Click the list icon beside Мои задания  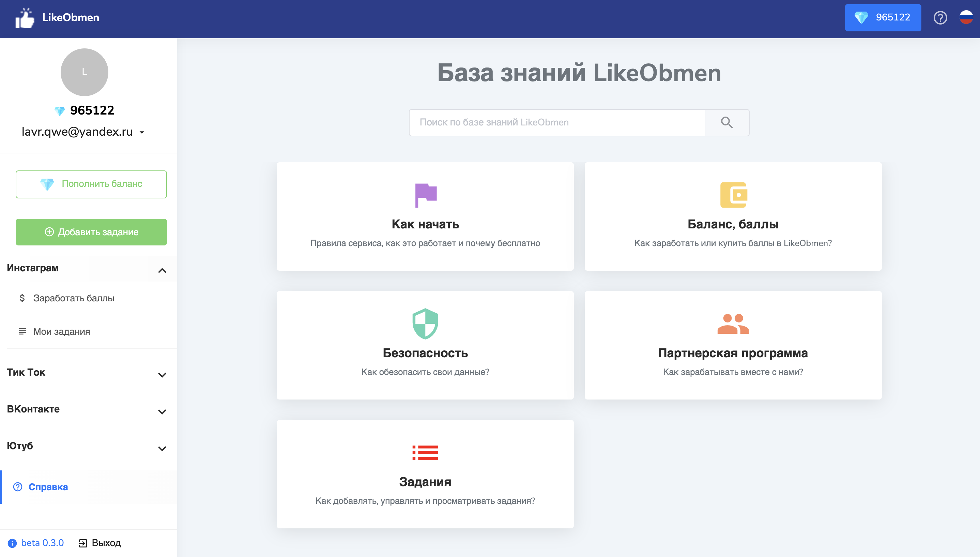point(22,331)
